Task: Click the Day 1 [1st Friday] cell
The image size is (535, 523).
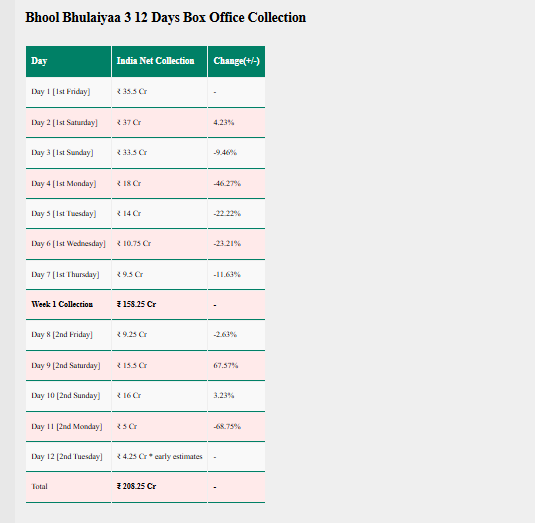Action: pyautogui.click(x=68, y=92)
